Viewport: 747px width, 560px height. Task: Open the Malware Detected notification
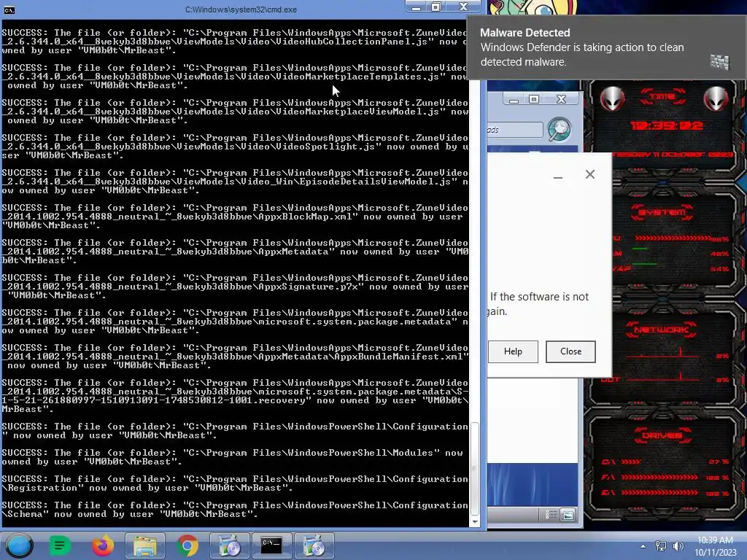pos(606,47)
